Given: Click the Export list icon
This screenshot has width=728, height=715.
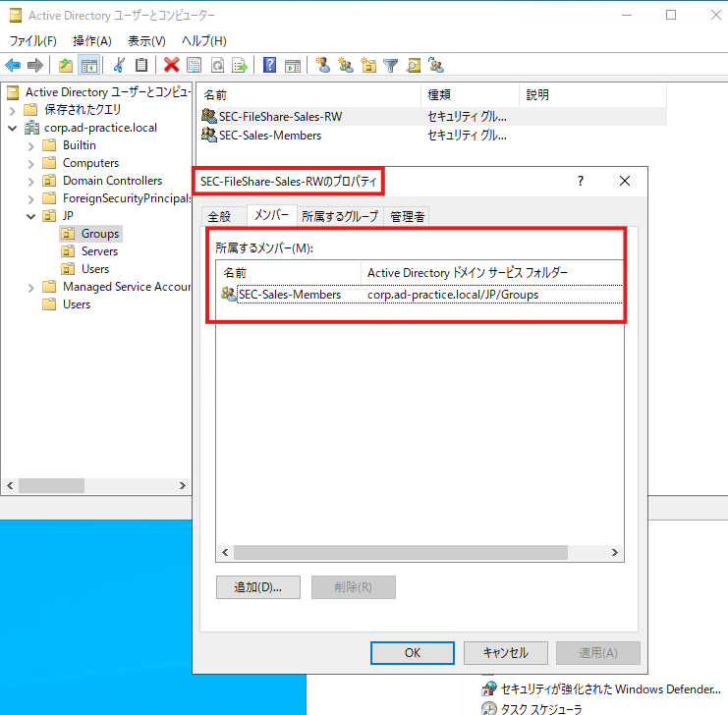Looking at the screenshot, I should [x=240, y=66].
